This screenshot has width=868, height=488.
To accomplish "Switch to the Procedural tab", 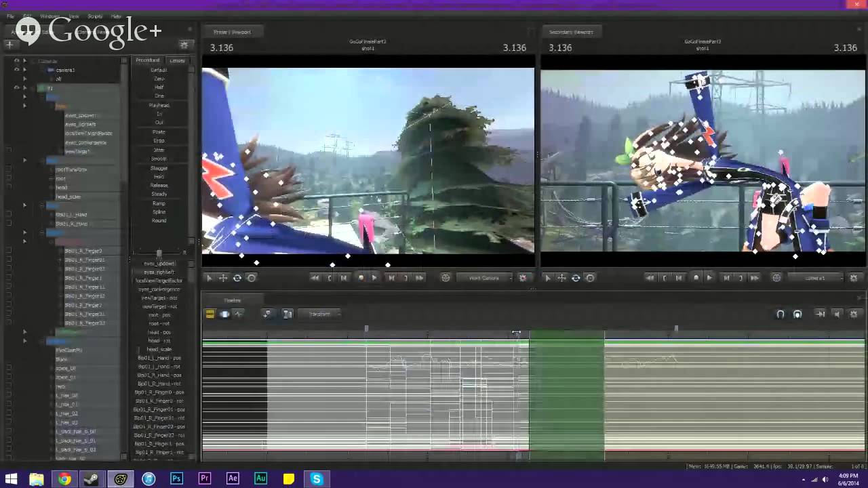I will pos(148,60).
